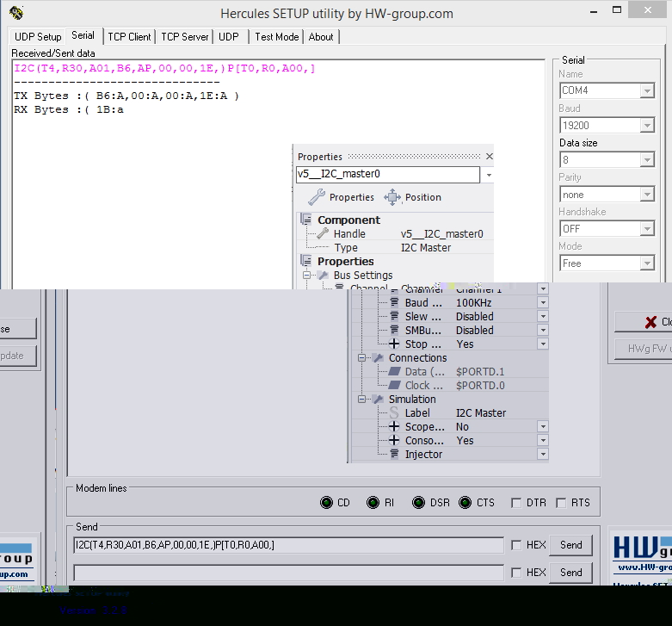Open the Handshake OFF dropdown
This screenshot has width=672, height=626.
647,229
